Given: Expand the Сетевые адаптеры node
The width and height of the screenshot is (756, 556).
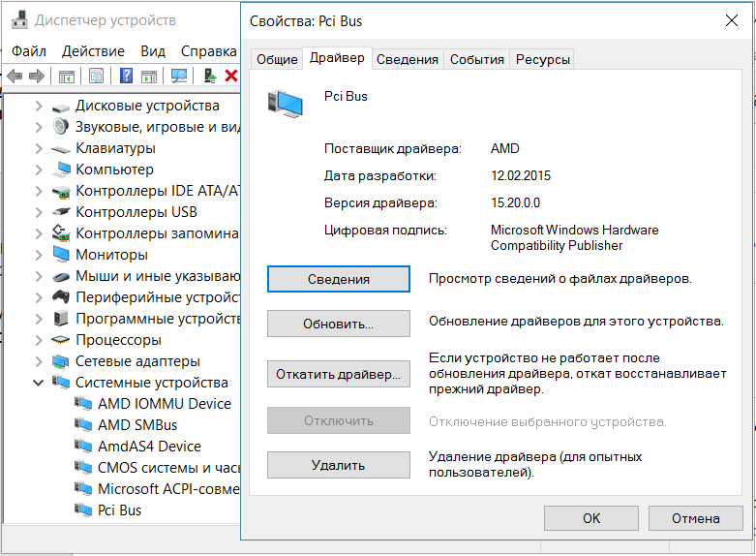Looking at the screenshot, I should pyautogui.click(x=39, y=361).
